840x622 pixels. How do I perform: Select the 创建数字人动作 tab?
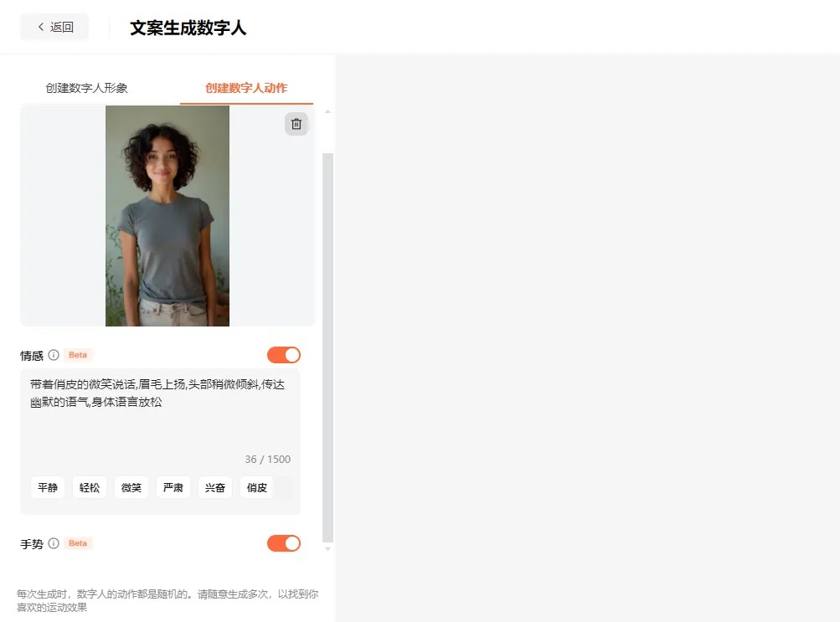point(246,88)
